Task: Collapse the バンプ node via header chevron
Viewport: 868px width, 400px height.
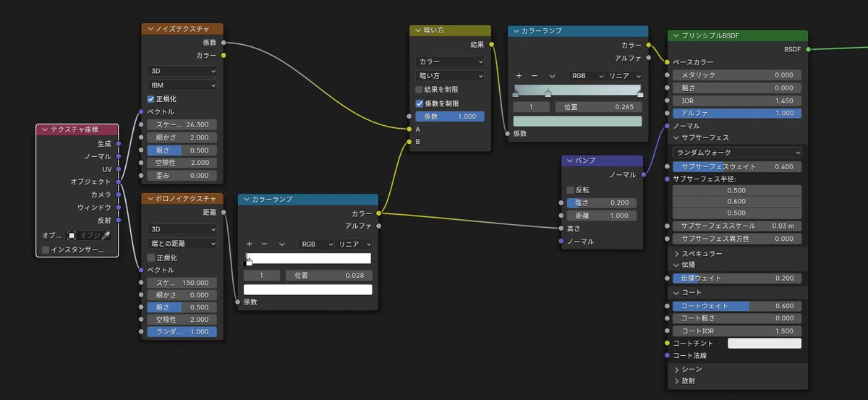Action: point(570,161)
